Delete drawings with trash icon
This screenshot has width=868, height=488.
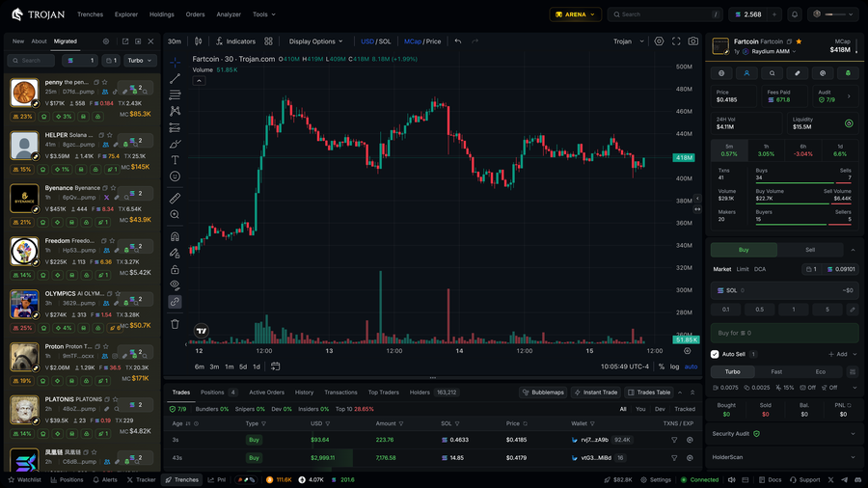(x=175, y=324)
